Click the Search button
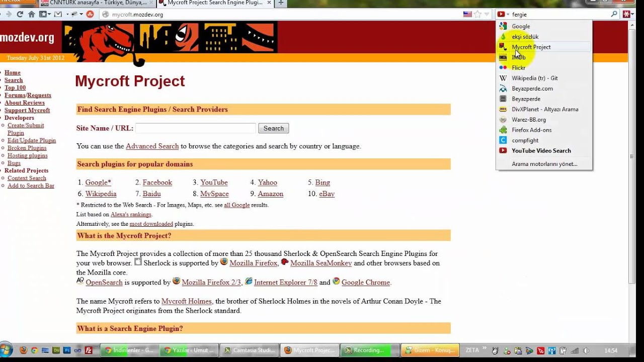 click(x=274, y=128)
